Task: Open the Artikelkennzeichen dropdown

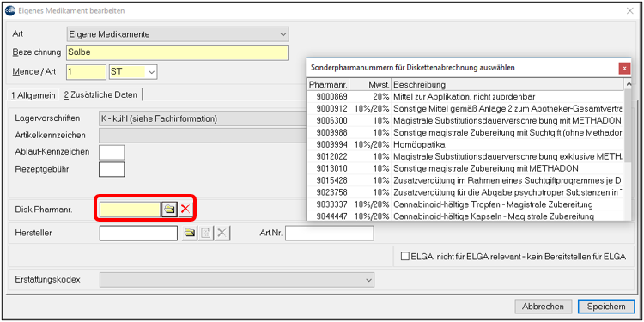Action: coord(203,135)
